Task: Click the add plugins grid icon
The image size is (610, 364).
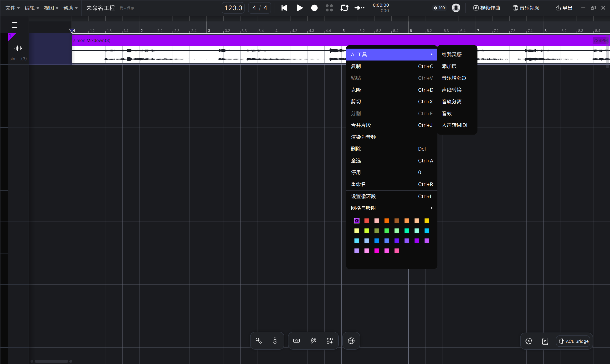Action: coord(330,341)
